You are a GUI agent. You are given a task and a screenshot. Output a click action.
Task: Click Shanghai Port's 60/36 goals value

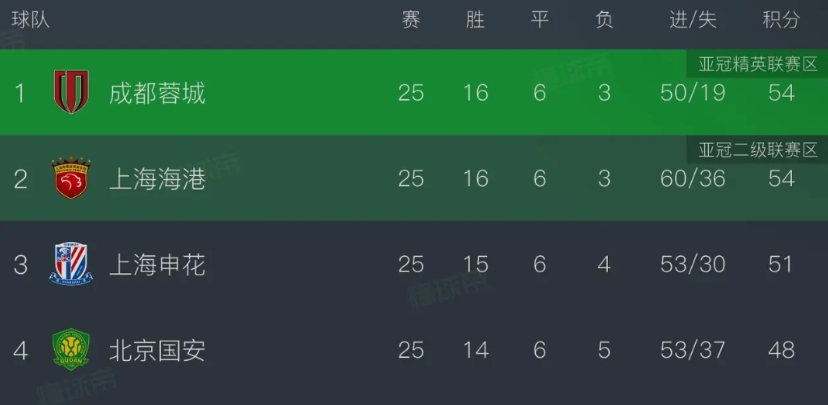(x=693, y=179)
